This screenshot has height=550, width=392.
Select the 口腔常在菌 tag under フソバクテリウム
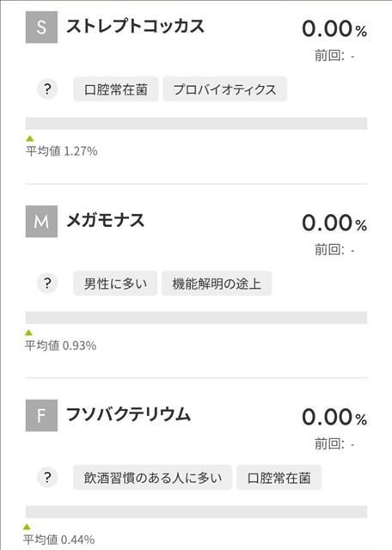[x=279, y=477]
